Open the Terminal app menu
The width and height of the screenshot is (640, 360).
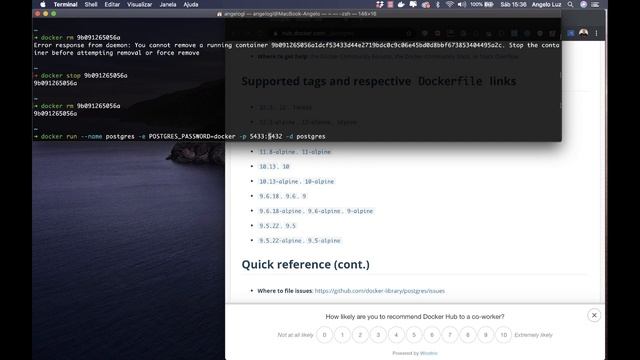click(x=65, y=4)
